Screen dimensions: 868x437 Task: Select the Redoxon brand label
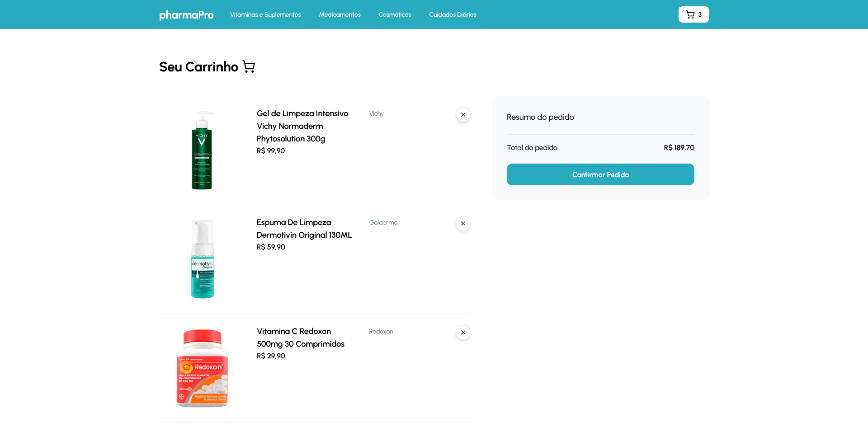[x=381, y=331]
